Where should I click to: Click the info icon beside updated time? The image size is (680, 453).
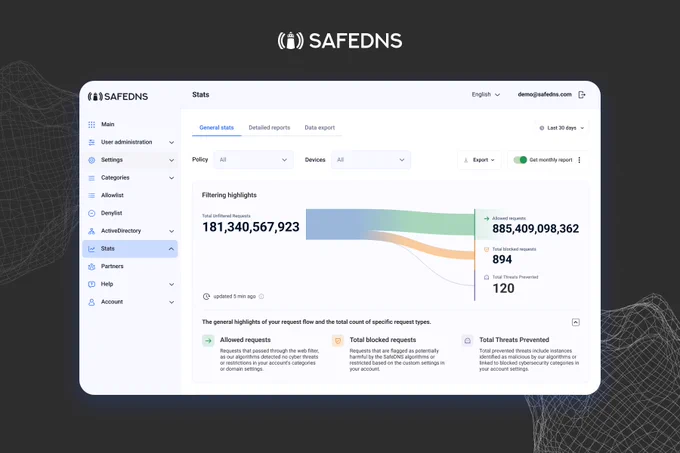click(x=261, y=297)
